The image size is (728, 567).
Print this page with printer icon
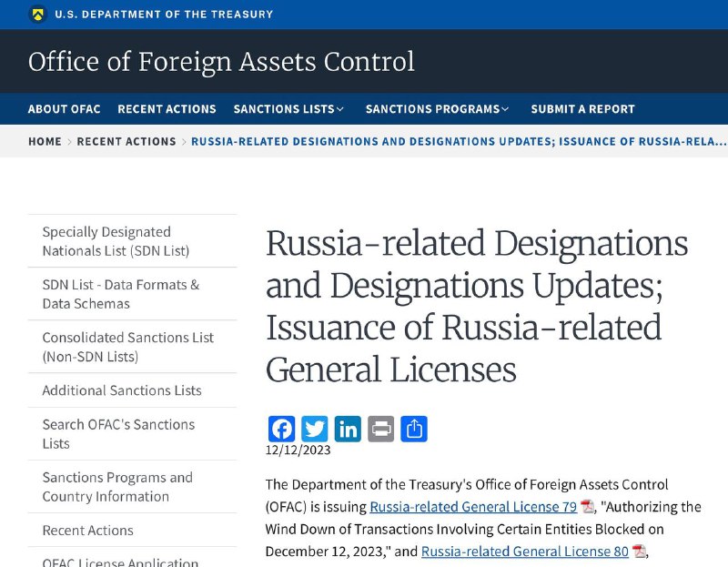[381, 429]
